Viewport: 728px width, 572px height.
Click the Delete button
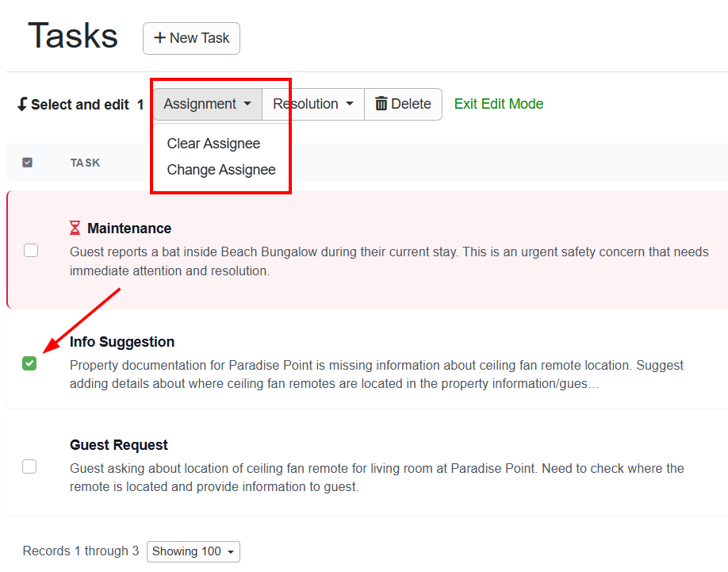point(403,104)
